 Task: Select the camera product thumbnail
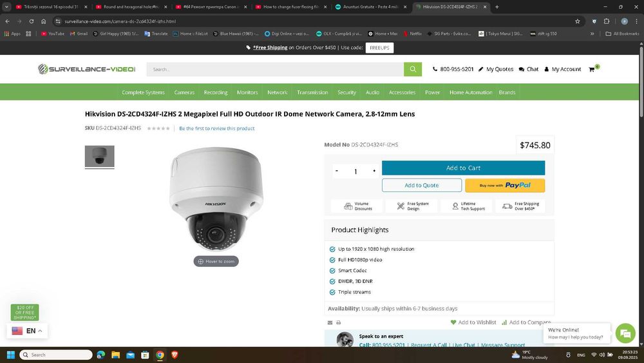99,157
